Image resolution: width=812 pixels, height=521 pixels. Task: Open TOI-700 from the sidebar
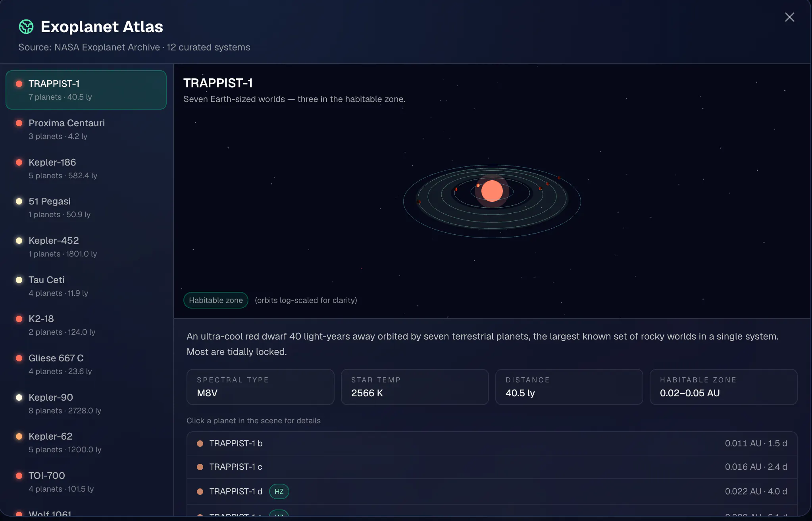pyautogui.click(x=86, y=482)
